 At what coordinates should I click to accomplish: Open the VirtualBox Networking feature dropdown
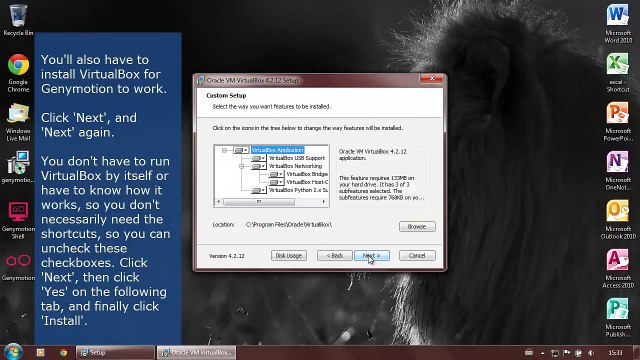click(x=259, y=166)
